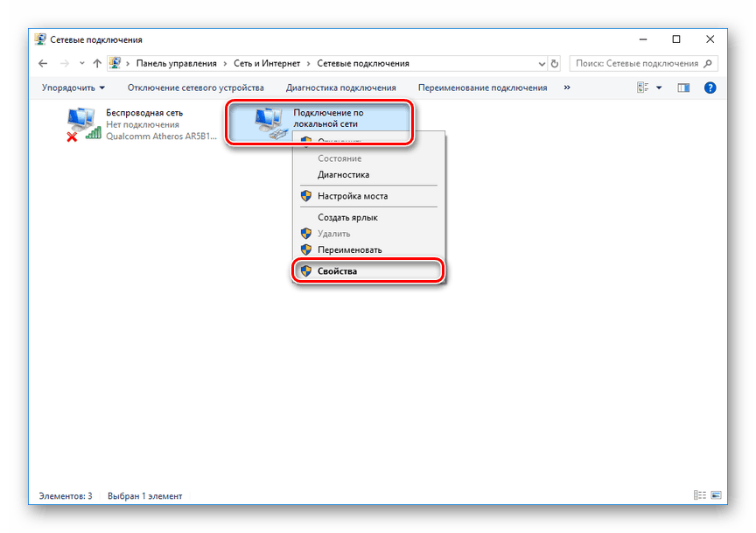The height and width of the screenshot is (533, 756).
Task: Click Отключение сетевого устройства toolbar button
Action: pos(195,88)
